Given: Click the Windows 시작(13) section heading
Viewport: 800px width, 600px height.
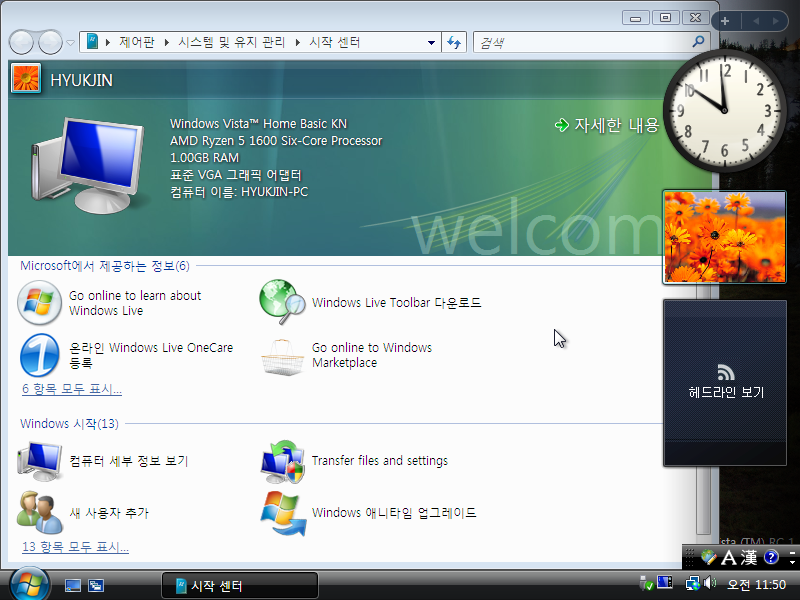Looking at the screenshot, I should click(69, 423).
